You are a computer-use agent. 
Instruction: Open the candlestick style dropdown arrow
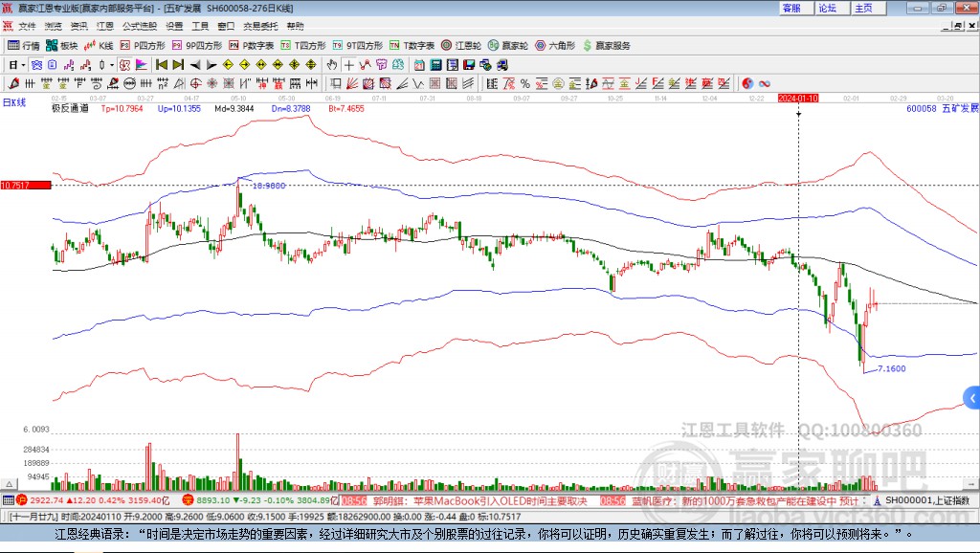tap(112, 65)
